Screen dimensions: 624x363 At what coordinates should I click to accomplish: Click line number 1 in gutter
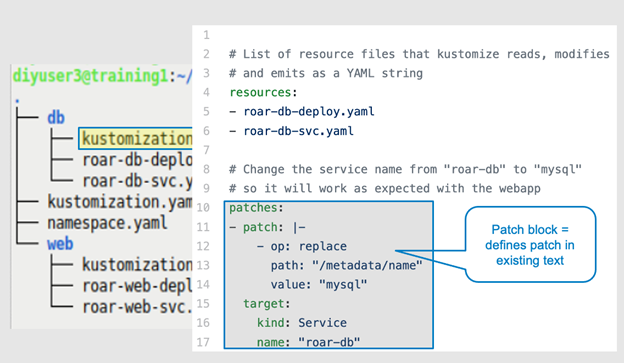coord(206,35)
